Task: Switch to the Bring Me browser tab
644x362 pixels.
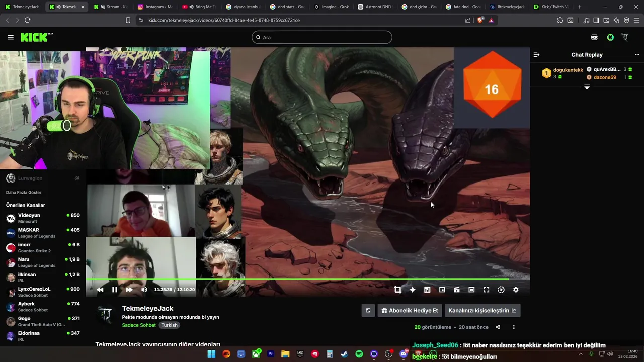Action: (x=199, y=7)
